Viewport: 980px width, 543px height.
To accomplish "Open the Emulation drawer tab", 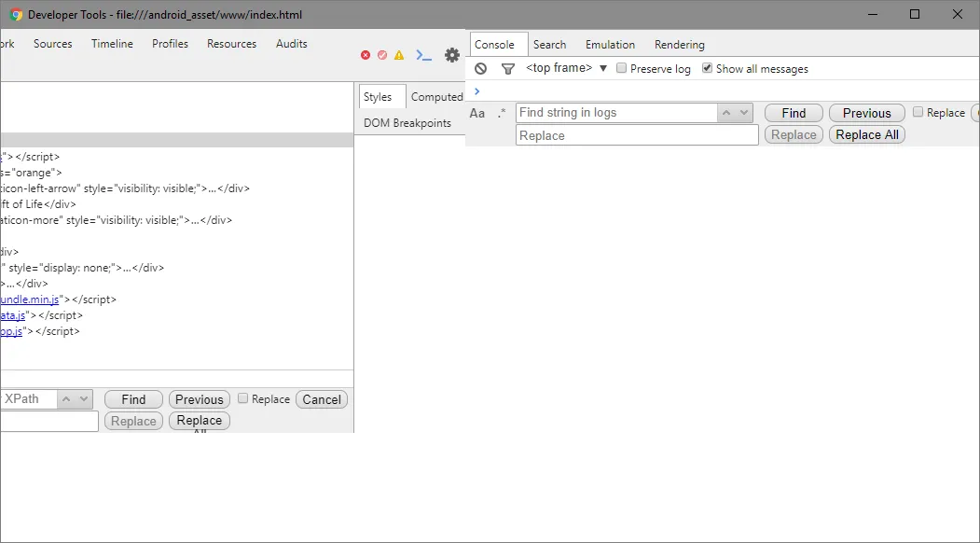I will coord(610,45).
